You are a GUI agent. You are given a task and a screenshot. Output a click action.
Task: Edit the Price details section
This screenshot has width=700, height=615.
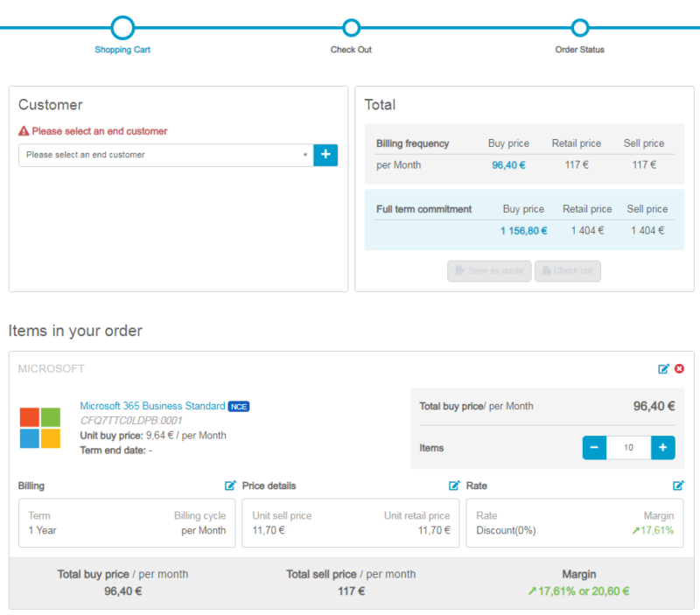click(454, 486)
